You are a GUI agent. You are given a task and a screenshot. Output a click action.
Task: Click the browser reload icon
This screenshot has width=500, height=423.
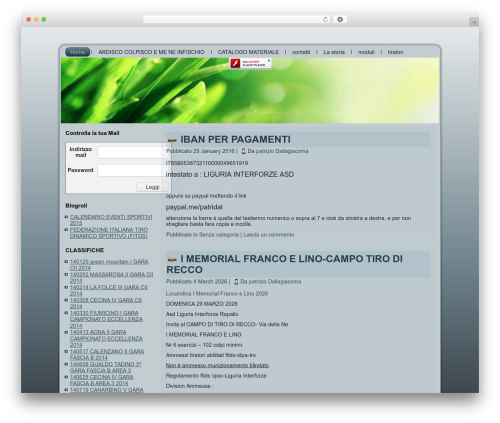pyautogui.click(x=325, y=20)
